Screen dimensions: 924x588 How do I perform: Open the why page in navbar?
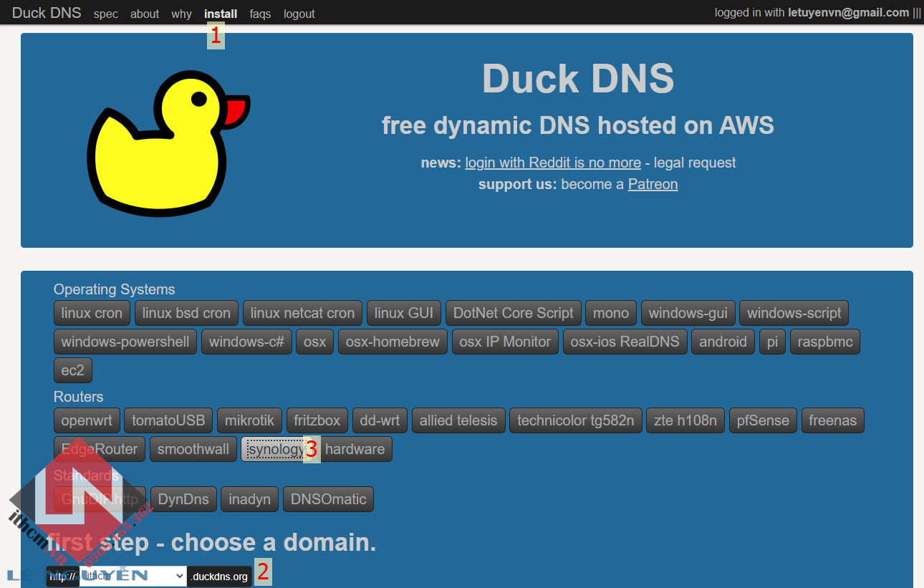[x=182, y=14]
